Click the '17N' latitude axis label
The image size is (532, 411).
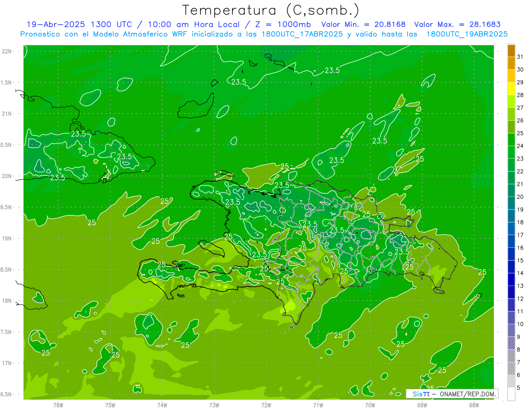point(6,363)
